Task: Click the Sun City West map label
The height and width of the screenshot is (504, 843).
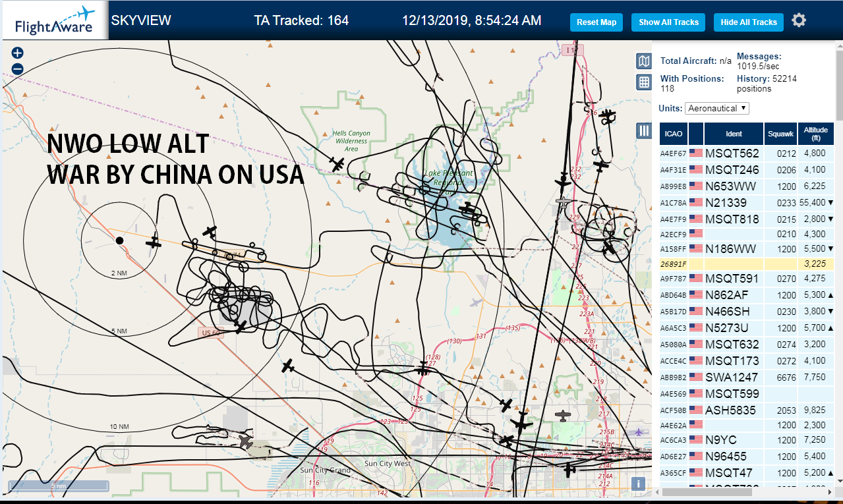Action: pos(388,464)
